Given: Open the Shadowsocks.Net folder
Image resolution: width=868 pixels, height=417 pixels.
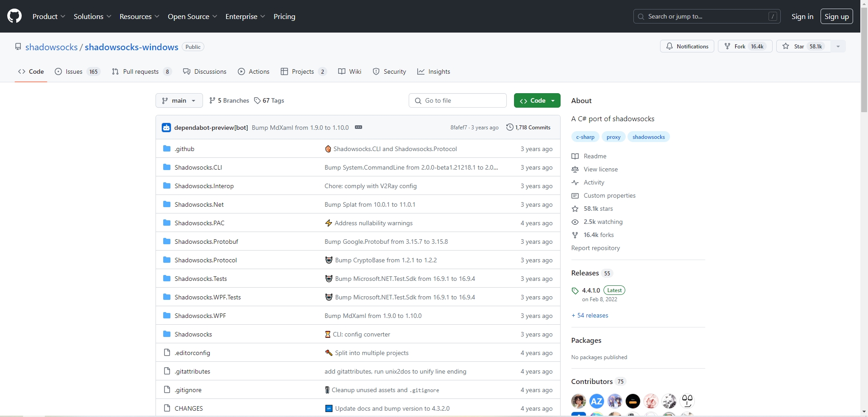Looking at the screenshot, I should [199, 204].
